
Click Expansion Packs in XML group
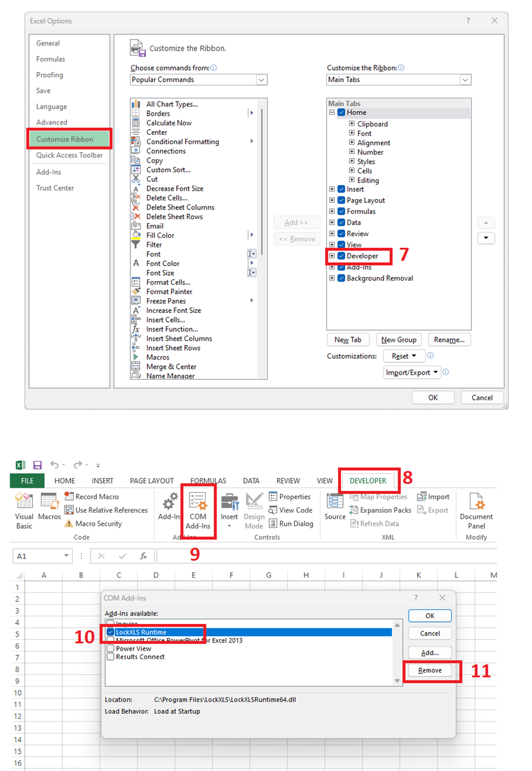pos(380,510)
